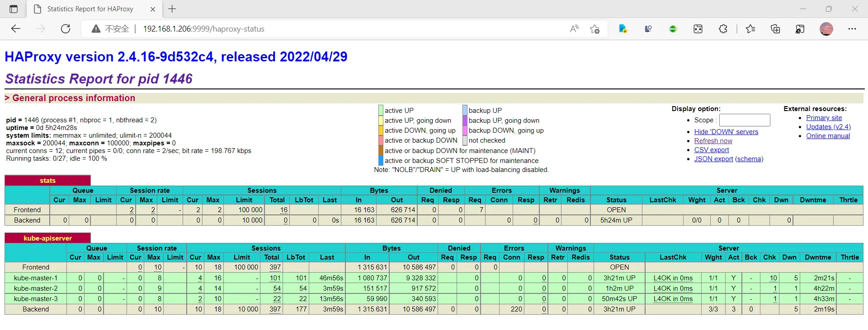Click the not secure warning icon
The width and height of the screenshot is (868, 330).
click(x=96, y=29)
